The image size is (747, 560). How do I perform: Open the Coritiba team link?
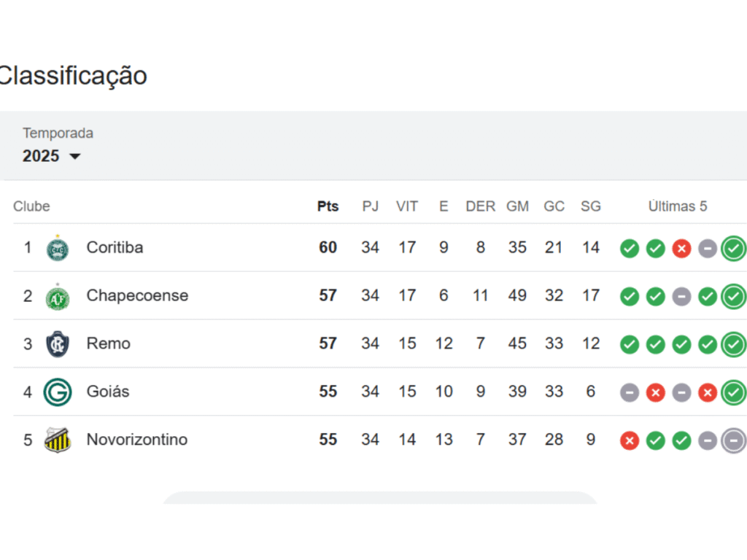[x=115, y=248]
